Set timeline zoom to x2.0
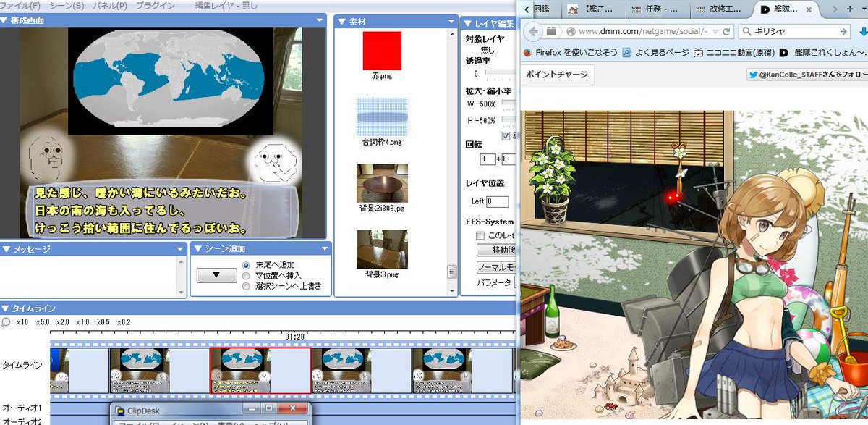Image resolution: width=868 pixels, height=425 pixels. point(64,321)
